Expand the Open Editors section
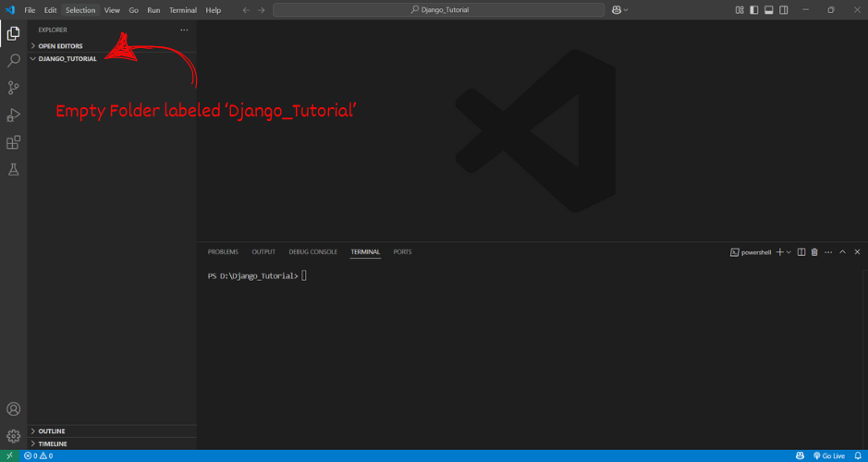Image resolution: width=868 pixels, height=462 pixels. pyautogui.click(x=112, y=46)
